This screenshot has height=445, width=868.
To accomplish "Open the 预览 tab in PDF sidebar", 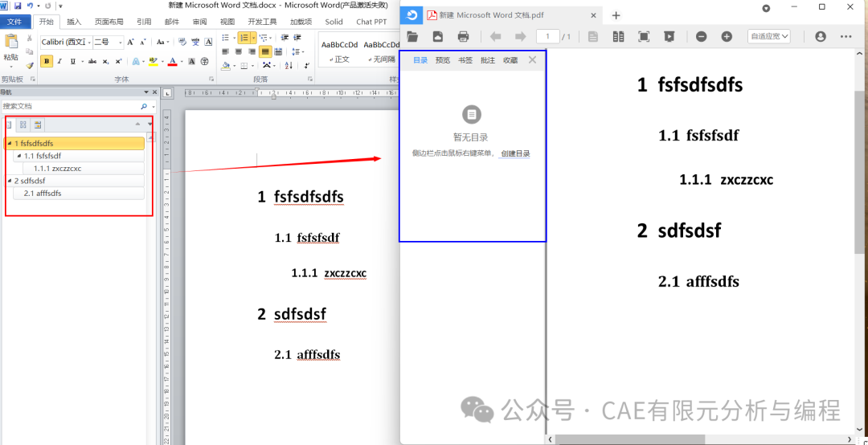I will coord(443,60).
